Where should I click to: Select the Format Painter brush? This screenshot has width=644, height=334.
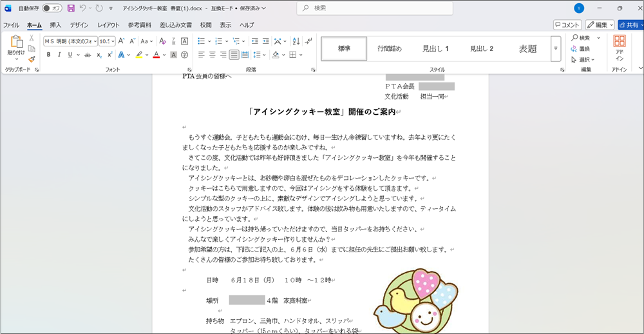(x=32, y=59)
